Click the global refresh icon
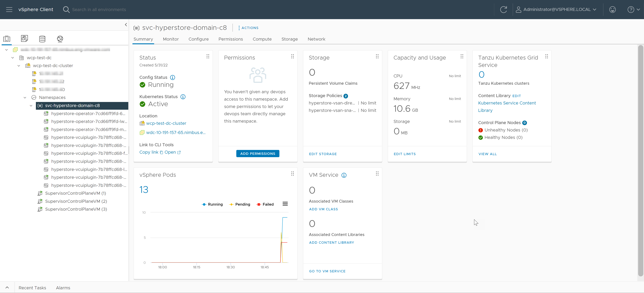The height and width of the screenshot is (293, 644). [503, 10]
